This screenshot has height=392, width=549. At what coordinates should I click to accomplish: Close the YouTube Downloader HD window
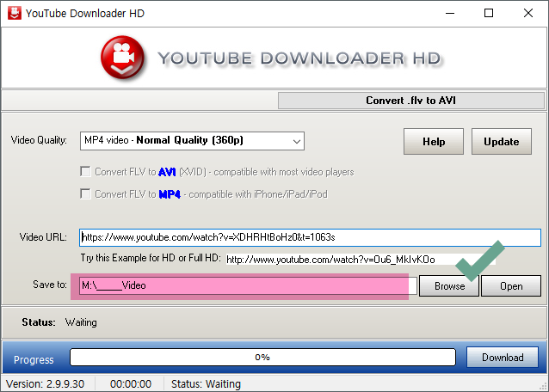528,13
